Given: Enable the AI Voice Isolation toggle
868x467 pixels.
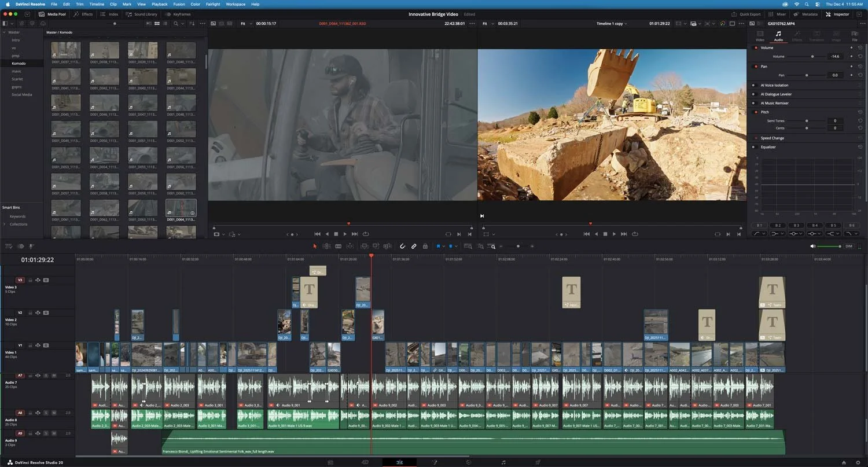Looking at the screenshot, I should click(754, 85).
